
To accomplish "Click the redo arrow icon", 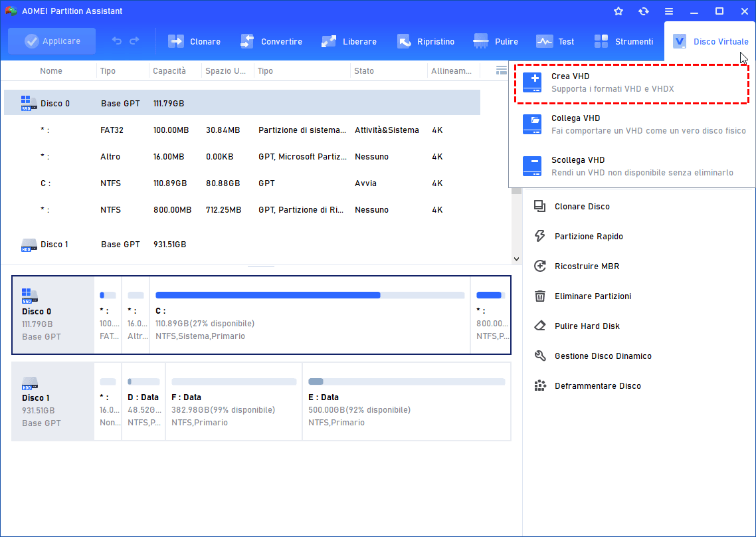I will 134,41.
